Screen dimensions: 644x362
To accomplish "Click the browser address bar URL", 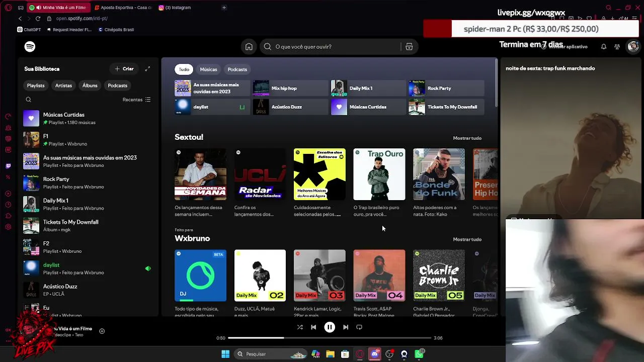I will pyautogui.click(x=82, y=19).
